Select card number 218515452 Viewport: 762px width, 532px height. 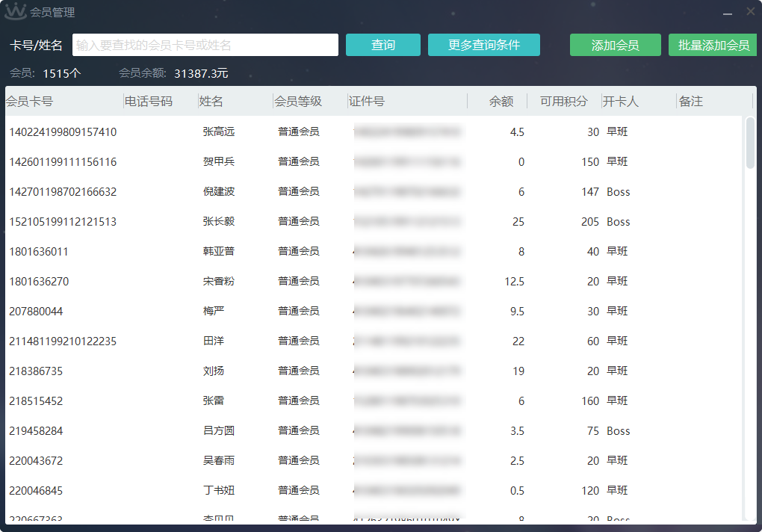pyautogui.click(x=36, y=400)
